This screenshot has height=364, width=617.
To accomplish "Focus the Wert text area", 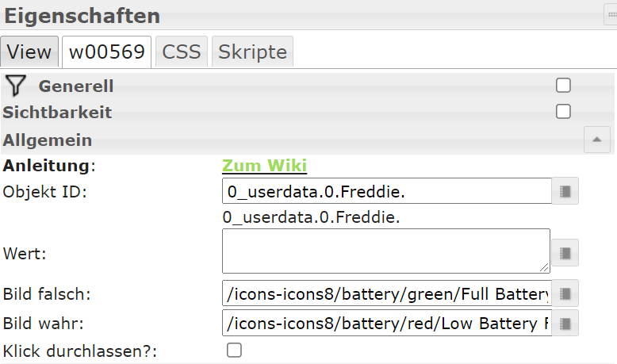I will (x=386, y=251).
